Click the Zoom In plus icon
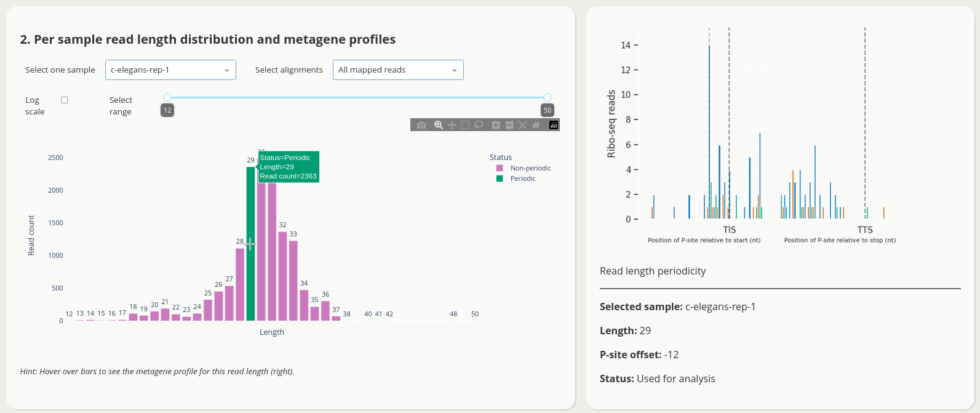Viewport: 980px width, 413px height. coord(496,125)
